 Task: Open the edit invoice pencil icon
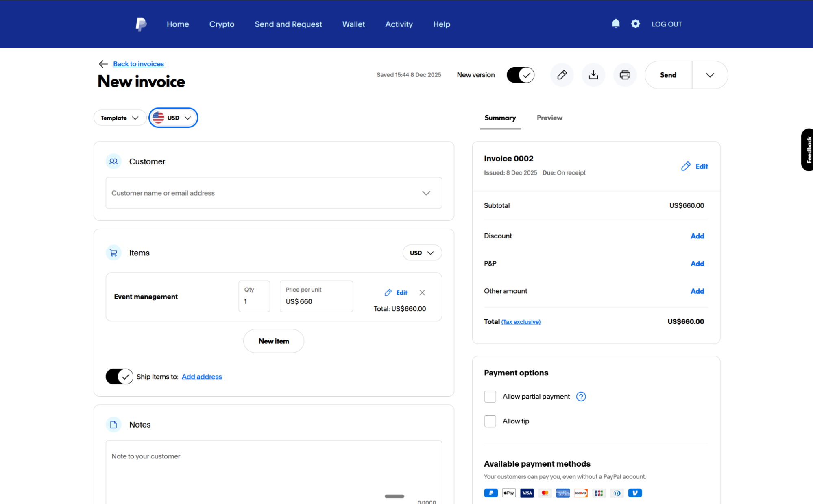click(562, 75)
